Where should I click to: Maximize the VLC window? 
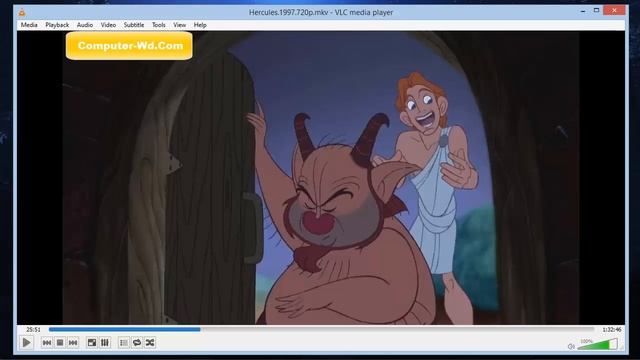pyautogui.click(x=596, y=10)
